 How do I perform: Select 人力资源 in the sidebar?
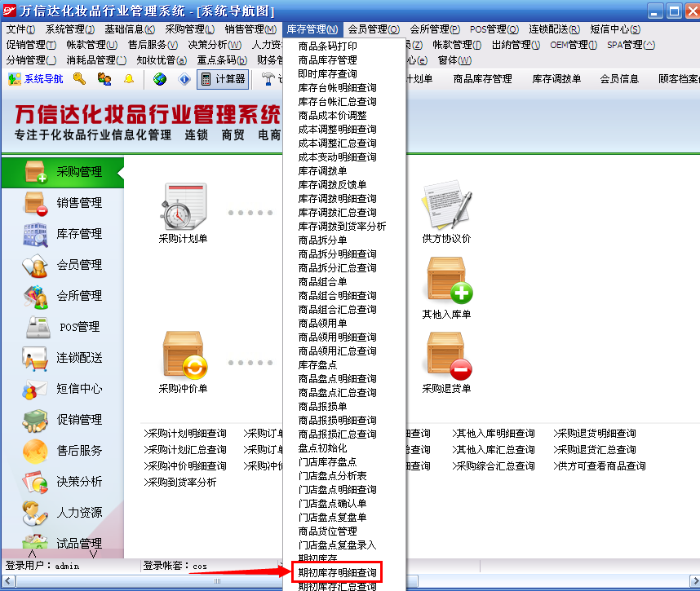[x=63, y=513]
